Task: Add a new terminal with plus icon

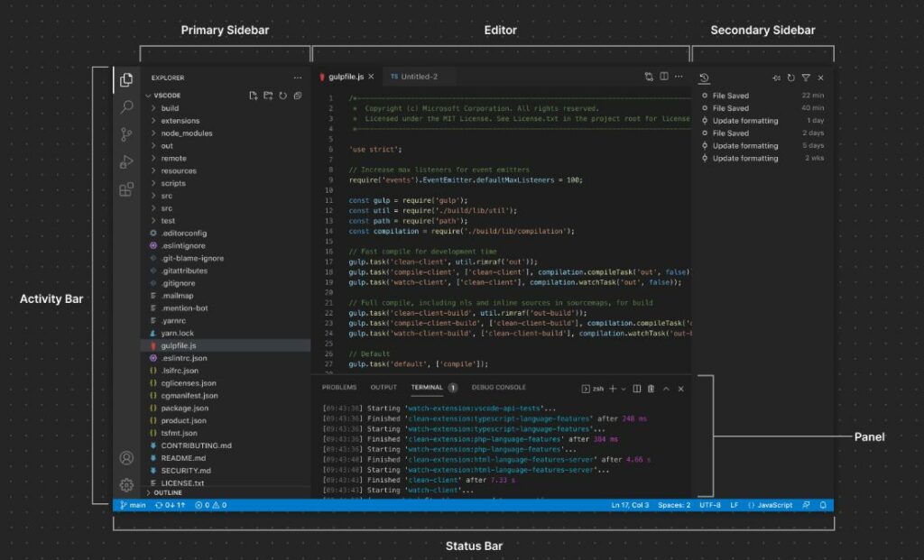Action: point(613,389)
